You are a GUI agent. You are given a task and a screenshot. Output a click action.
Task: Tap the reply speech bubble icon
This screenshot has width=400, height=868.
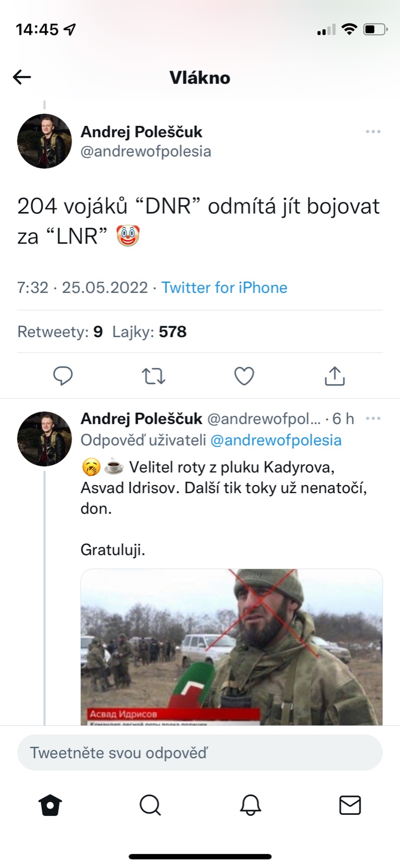point(63,375)
